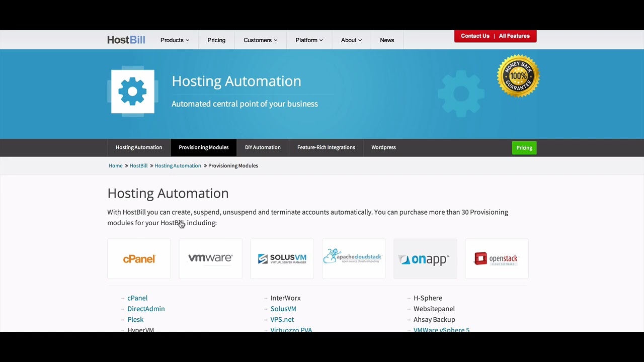Expand the Customers dropdown menu
The width and height of the screenshot is (644, 362).
(x=260, y=40)
